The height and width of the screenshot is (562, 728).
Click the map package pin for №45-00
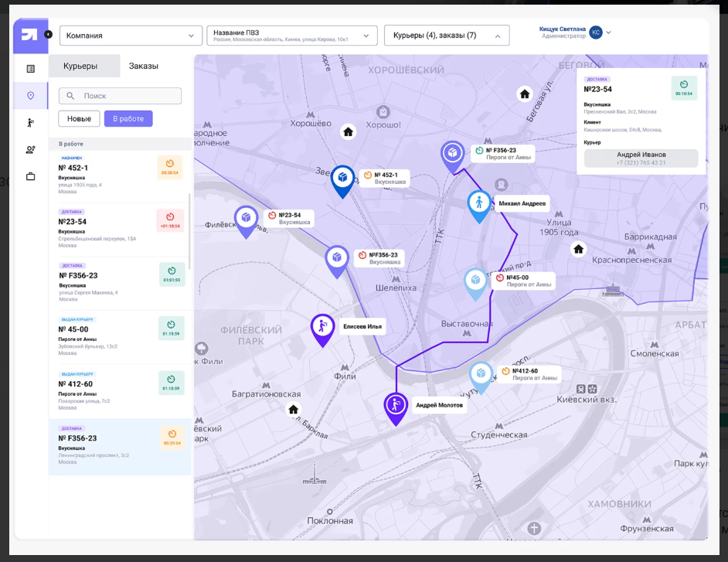[475, 284]
